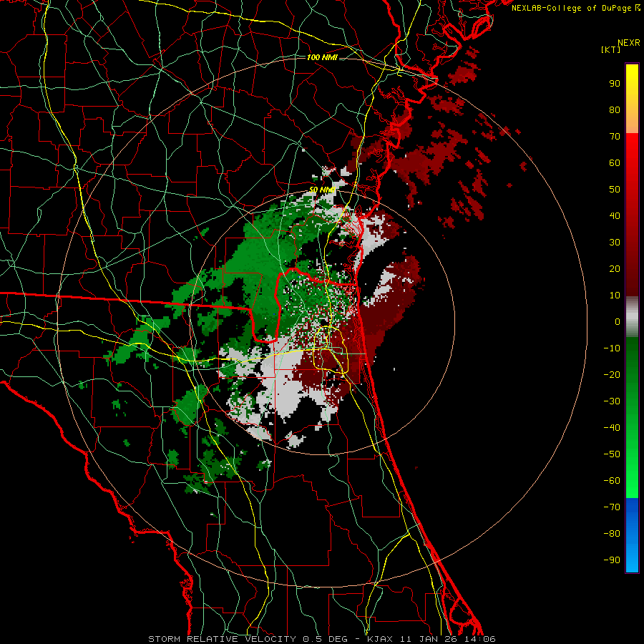Click the 20 value on the velocity scale

tap(615, 269)
